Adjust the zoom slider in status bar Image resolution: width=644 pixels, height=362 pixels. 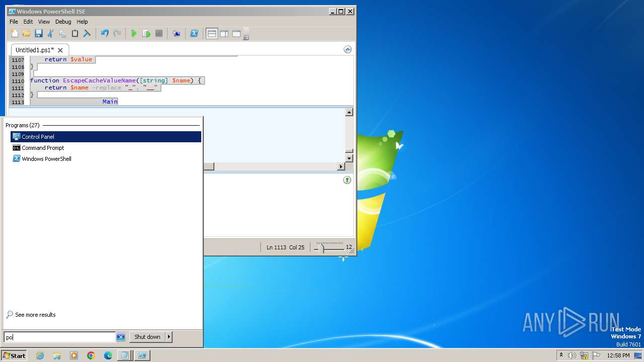point(323,247)
